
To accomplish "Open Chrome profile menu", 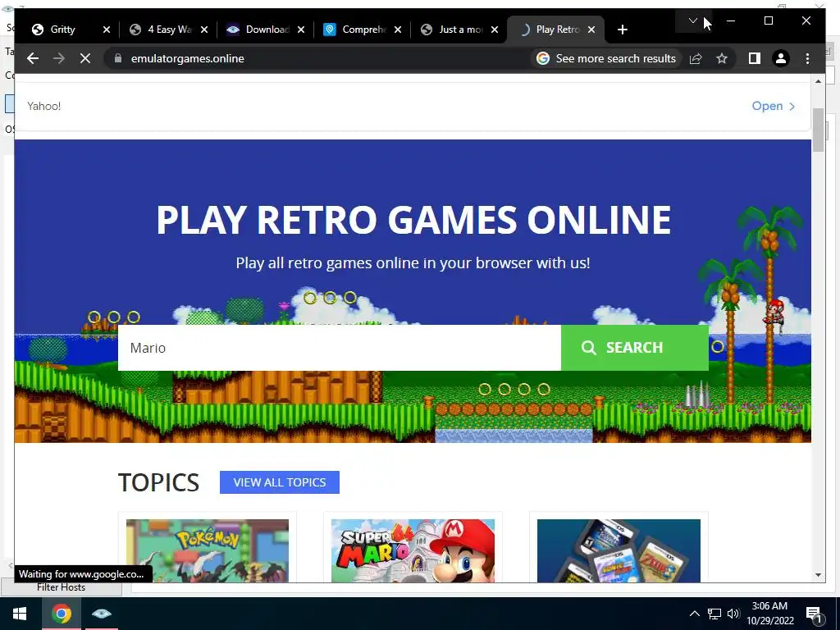I will (781, 58).
